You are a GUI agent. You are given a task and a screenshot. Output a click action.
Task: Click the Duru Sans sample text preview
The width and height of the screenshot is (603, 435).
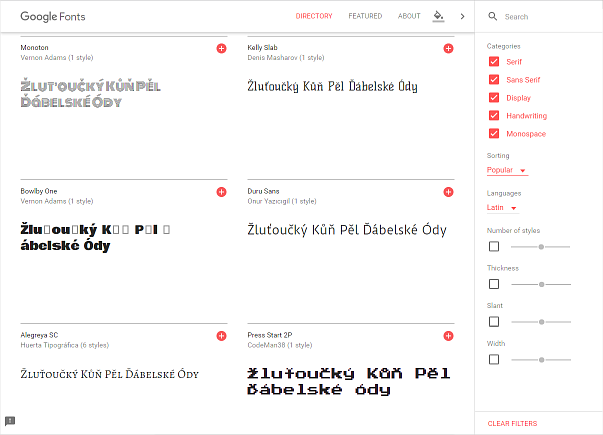347,230
